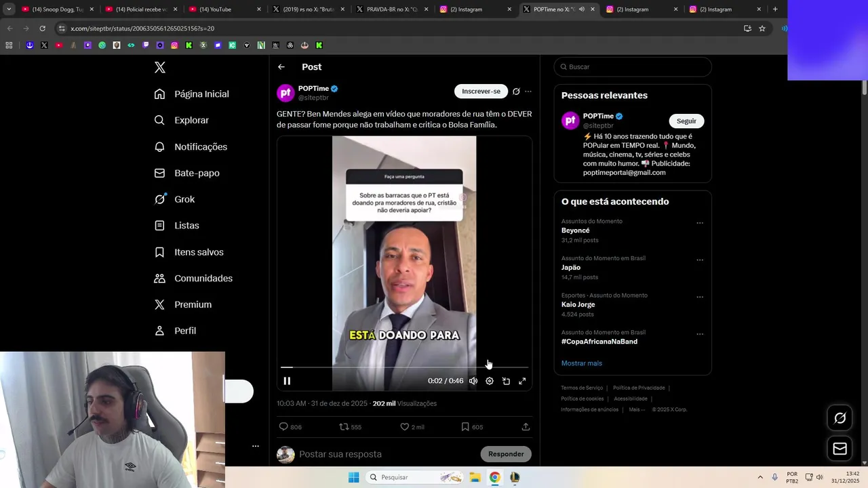Open the post's more options ellipsis
This screenshot has height=488, width=868.
pos(528,91)
